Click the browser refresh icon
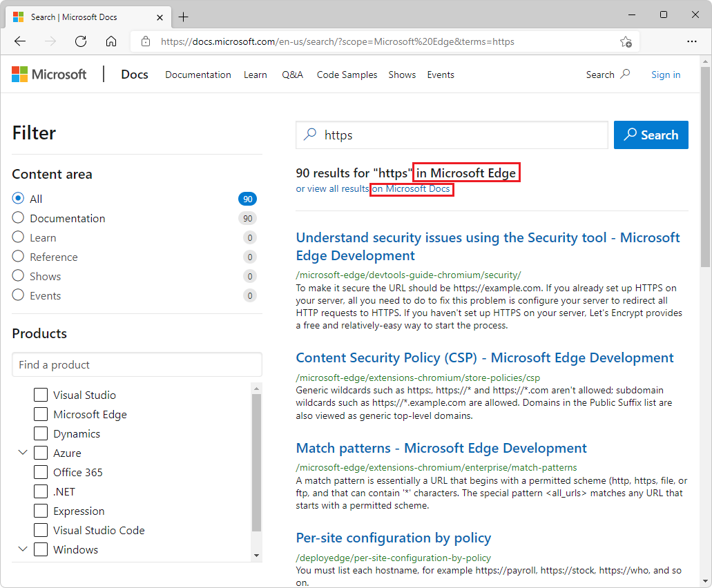Image resolution: width=712 pixels, height=588 pixels. [80, 41]
